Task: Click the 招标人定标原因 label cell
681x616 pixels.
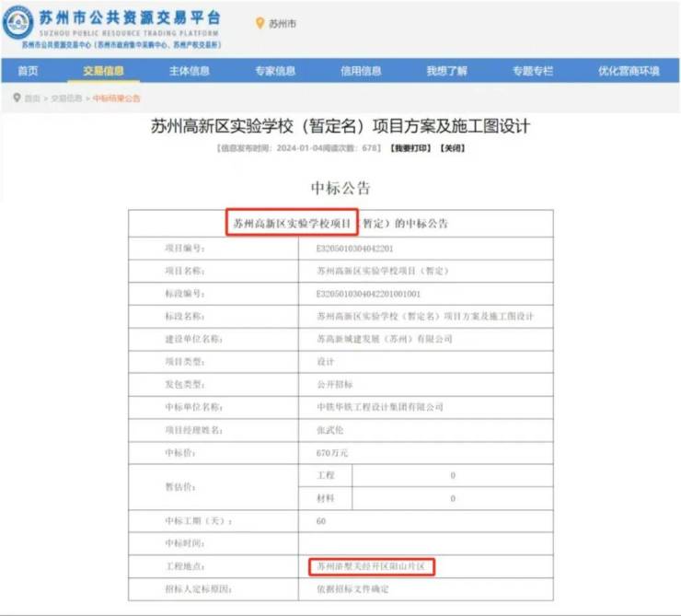Action: tap(214, 589)
